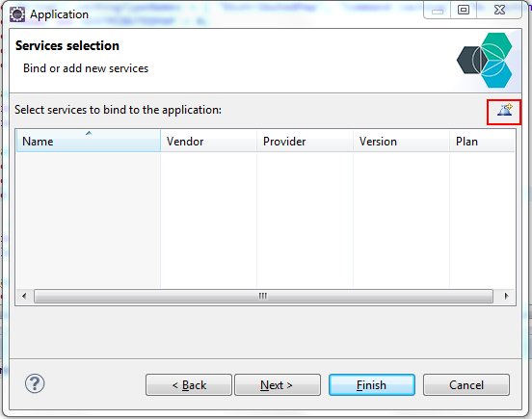Viewport: 532px width, 419px height.
Task: Click the horizontal scrollbar thumb
Action: pyautogui.click(x=263, y=297)
